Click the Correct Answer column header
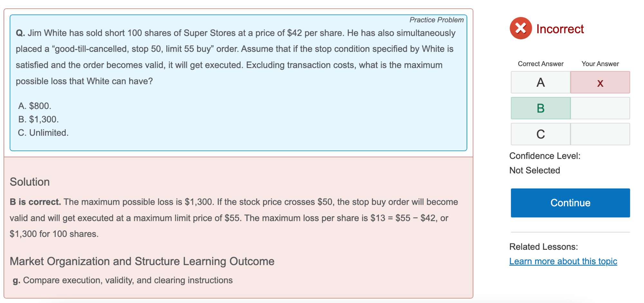 540,64
